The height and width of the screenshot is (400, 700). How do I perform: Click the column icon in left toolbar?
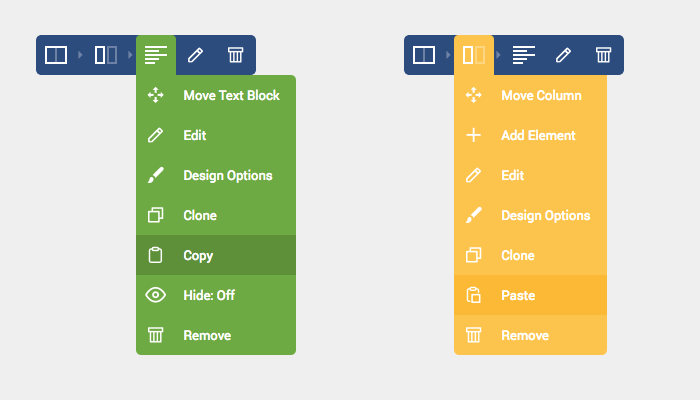click(x=106, y=55)
